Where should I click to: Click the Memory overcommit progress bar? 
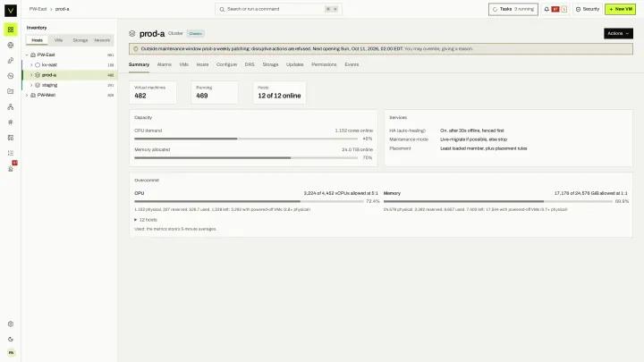498,201
